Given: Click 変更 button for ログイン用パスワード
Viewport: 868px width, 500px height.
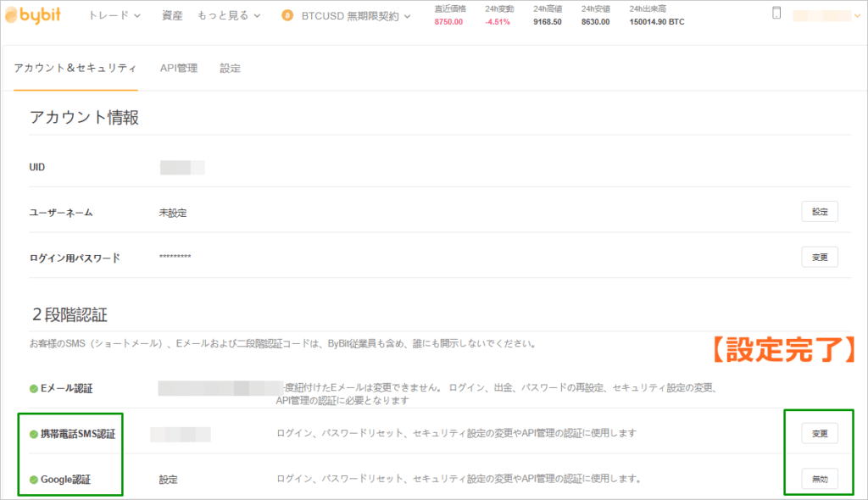Looking at the screenshot, I should pyautogui.click(x=820, y=257).
